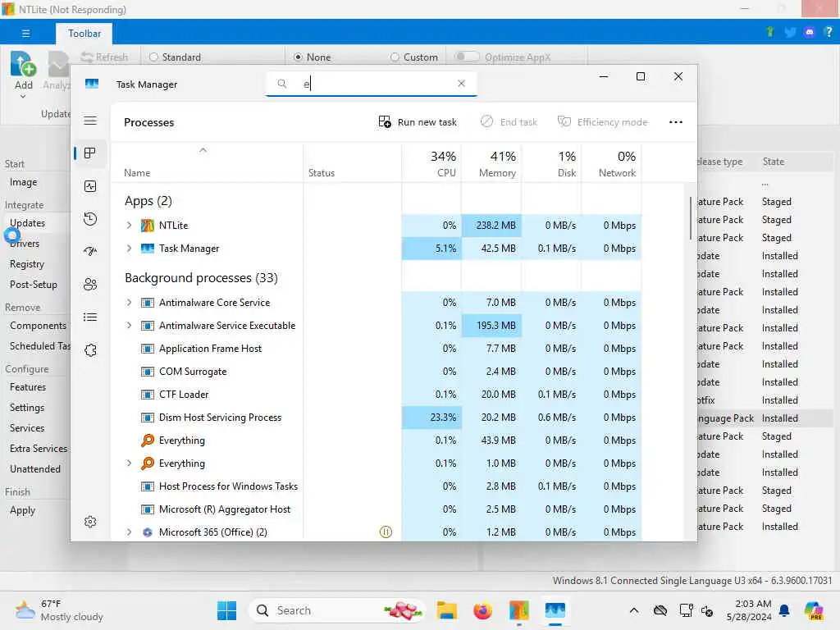Viewport: 840px width, 630px height.
Task: Open the Add button dropdown arrow in NTLite
Action: point(23,97)
